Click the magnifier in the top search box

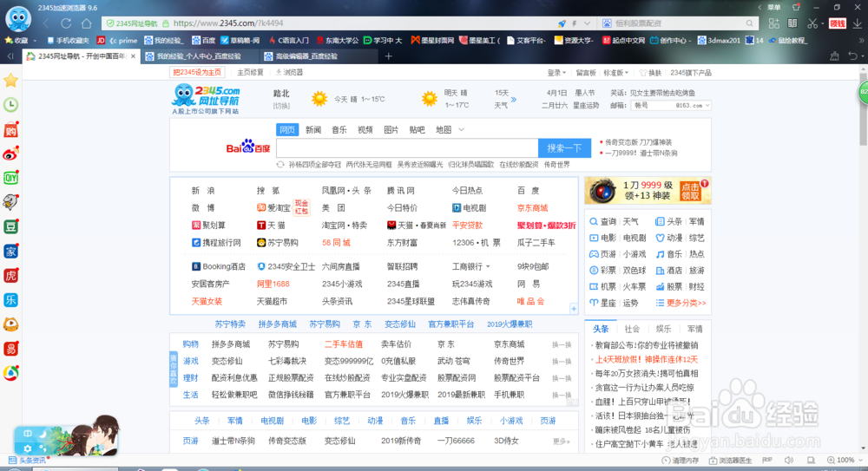750,23
